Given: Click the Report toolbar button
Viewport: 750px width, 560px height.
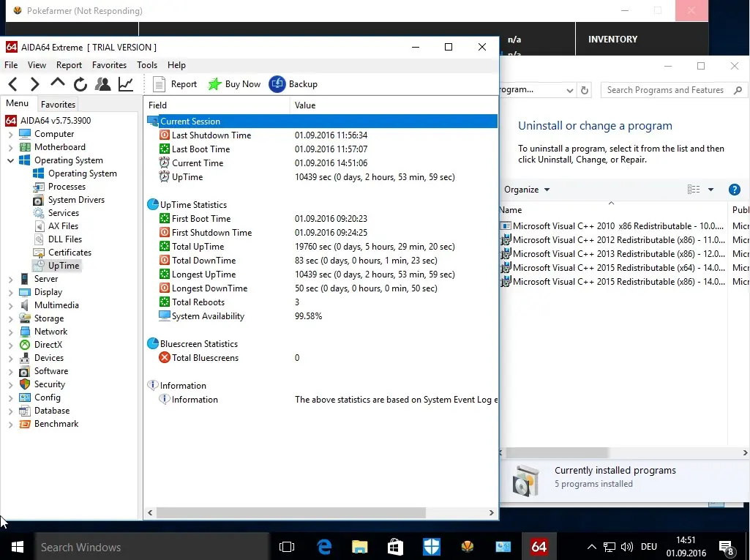Looking at the screenshot, I should tap(175, 84).
